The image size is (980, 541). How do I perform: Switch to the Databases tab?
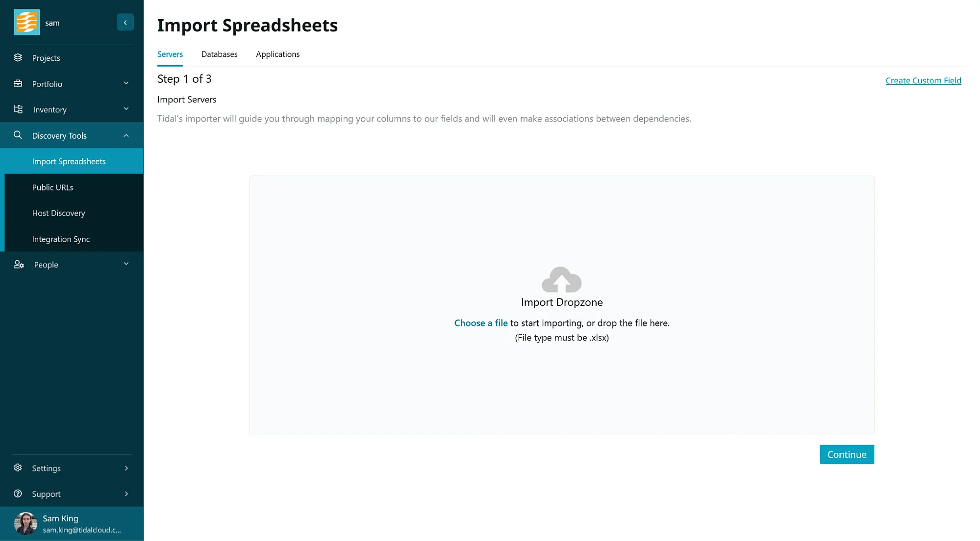pyautogui.click(x=219, y=54)
